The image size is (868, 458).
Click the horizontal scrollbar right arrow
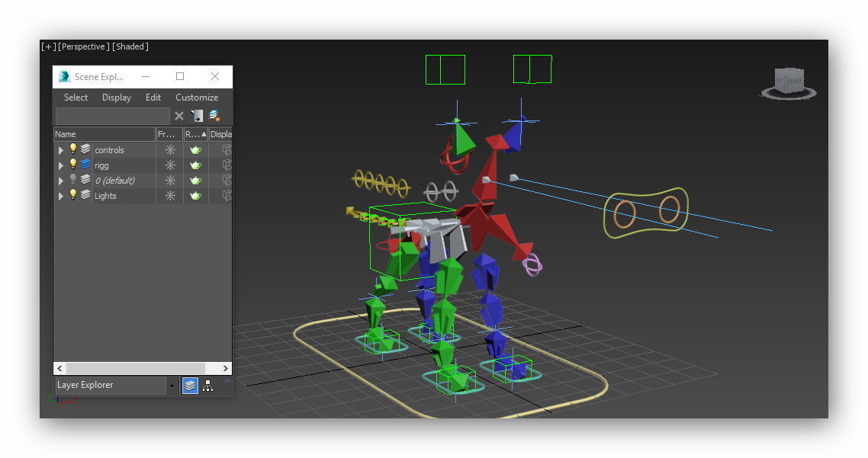click(x=225, y=368)
